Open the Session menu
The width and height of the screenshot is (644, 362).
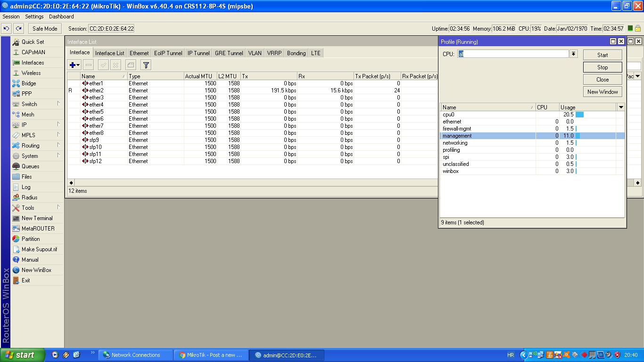(11, 16)
